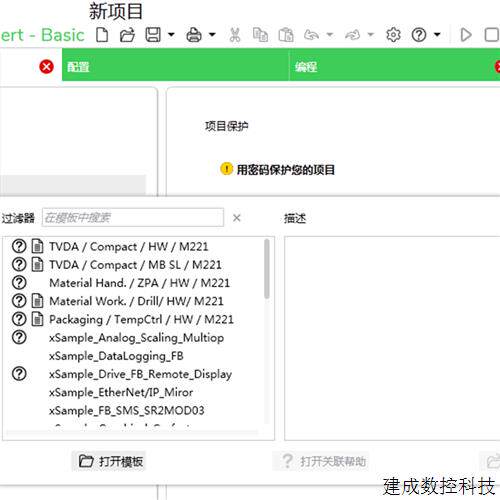
Task: Click the copy icon in toolbar
Action: [260, 35]
